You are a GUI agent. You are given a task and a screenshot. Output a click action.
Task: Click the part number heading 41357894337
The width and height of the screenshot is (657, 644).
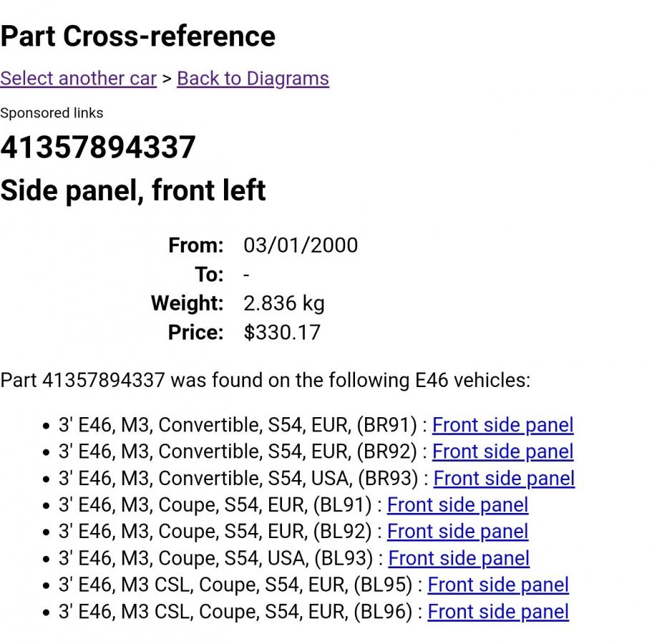coord(98,147)
